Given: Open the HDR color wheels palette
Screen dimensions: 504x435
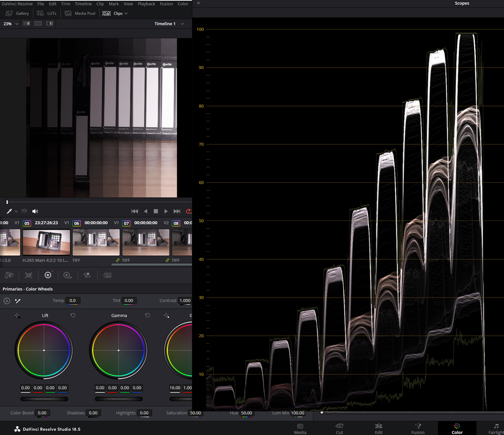Looking at the screenshot, I should [67, 275].
